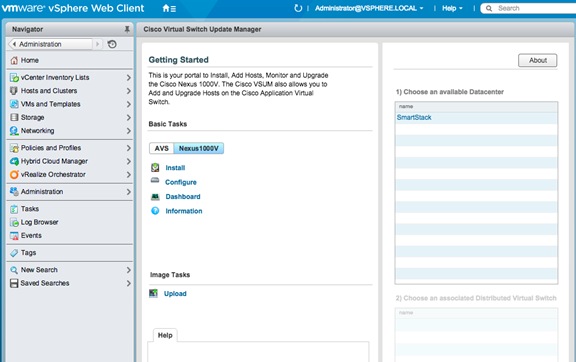Click Hosts and Clusters icon
Screen dimensions: 576x362
click(14, 91)
